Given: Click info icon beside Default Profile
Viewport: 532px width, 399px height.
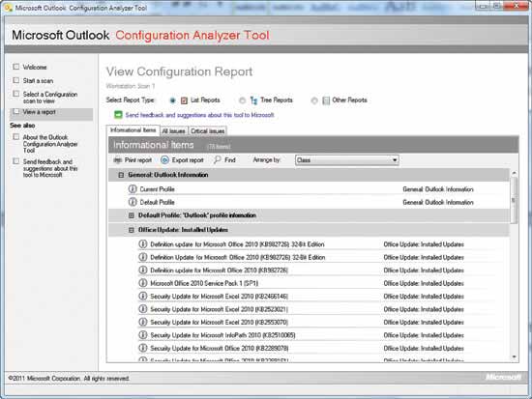Looking at the screenshot, I should [x=133, y=202].
